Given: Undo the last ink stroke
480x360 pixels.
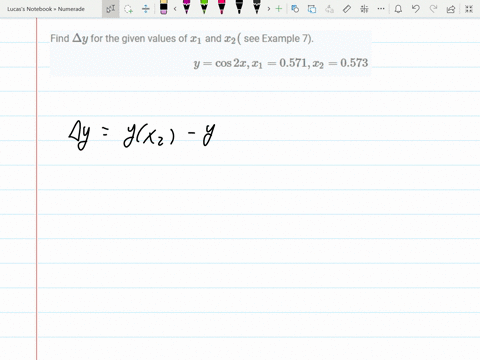Looking at the screenshot, I should click(x=416, y=9).
